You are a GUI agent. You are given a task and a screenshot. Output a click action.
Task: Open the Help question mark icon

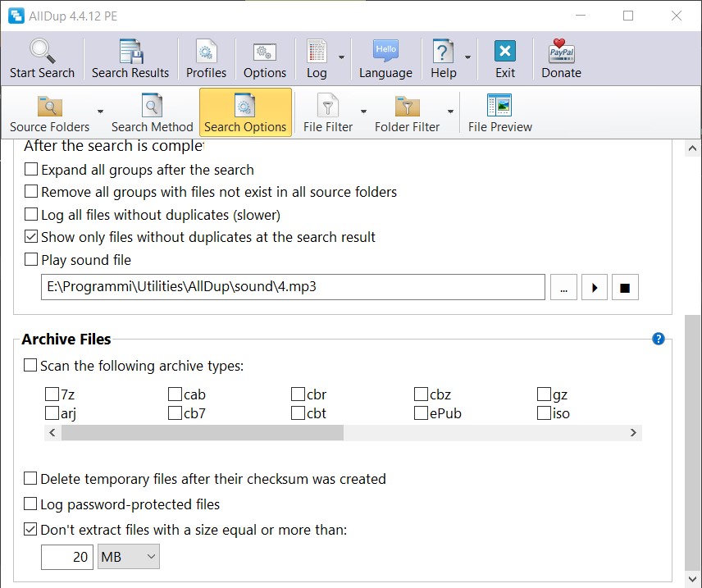click(x=443, y=51)
